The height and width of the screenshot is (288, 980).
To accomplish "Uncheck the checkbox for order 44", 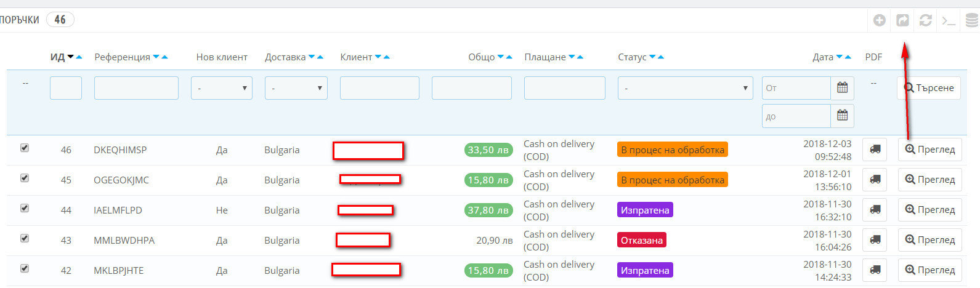I will 25,208.
